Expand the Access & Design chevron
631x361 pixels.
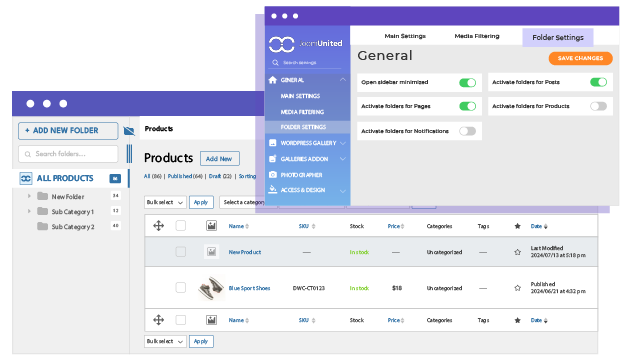point(342,190)
